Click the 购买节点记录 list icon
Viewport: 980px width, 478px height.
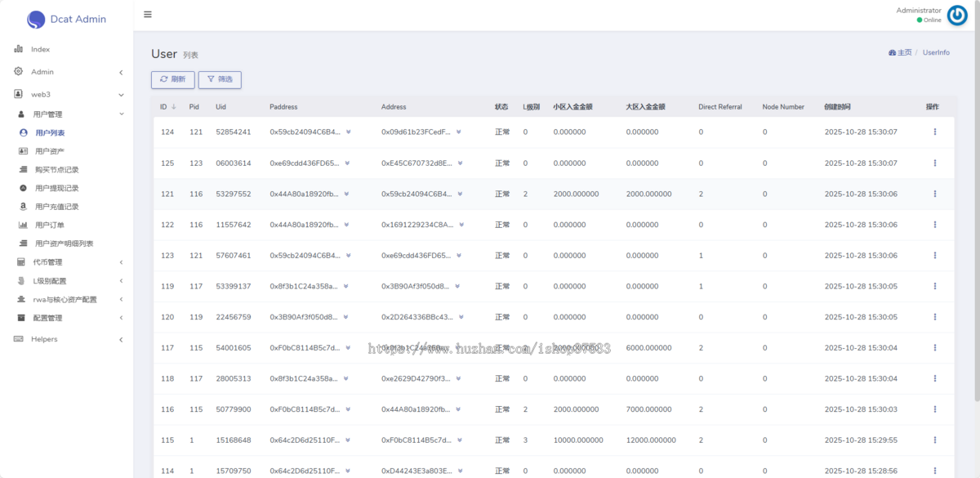tap(23, 170)
